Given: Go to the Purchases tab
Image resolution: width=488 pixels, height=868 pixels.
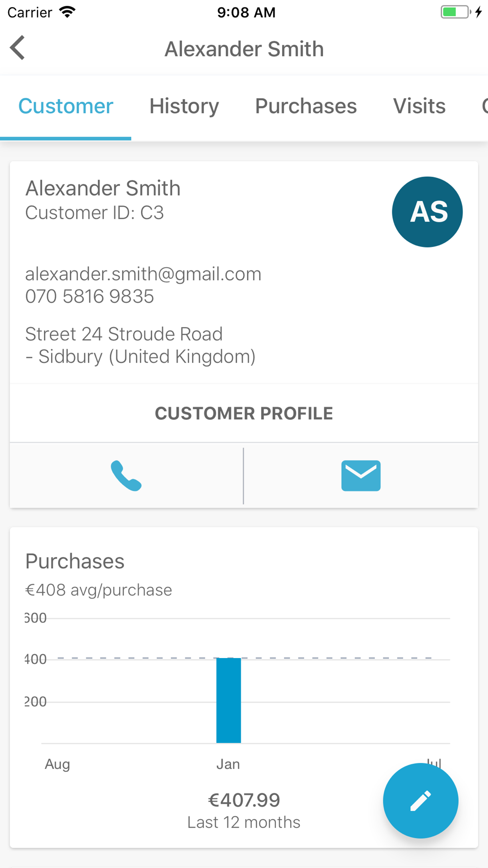Looking at the screenshot, I should point(306,106).
